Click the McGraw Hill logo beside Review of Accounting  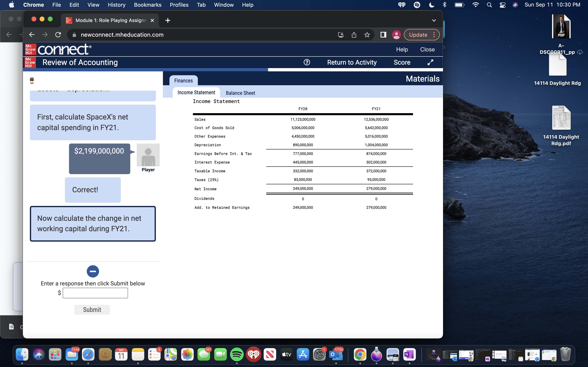coord(30,62)
